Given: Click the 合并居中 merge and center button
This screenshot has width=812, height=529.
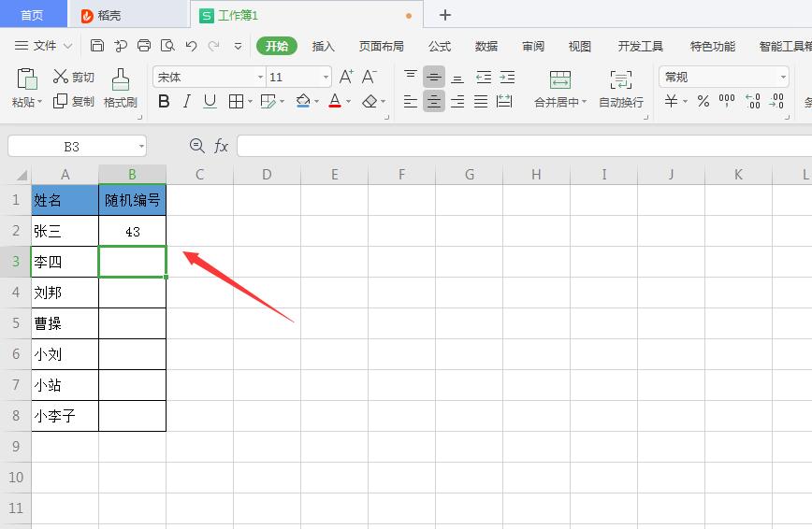Looking at the screenshot, I should [x=560, y=89].
